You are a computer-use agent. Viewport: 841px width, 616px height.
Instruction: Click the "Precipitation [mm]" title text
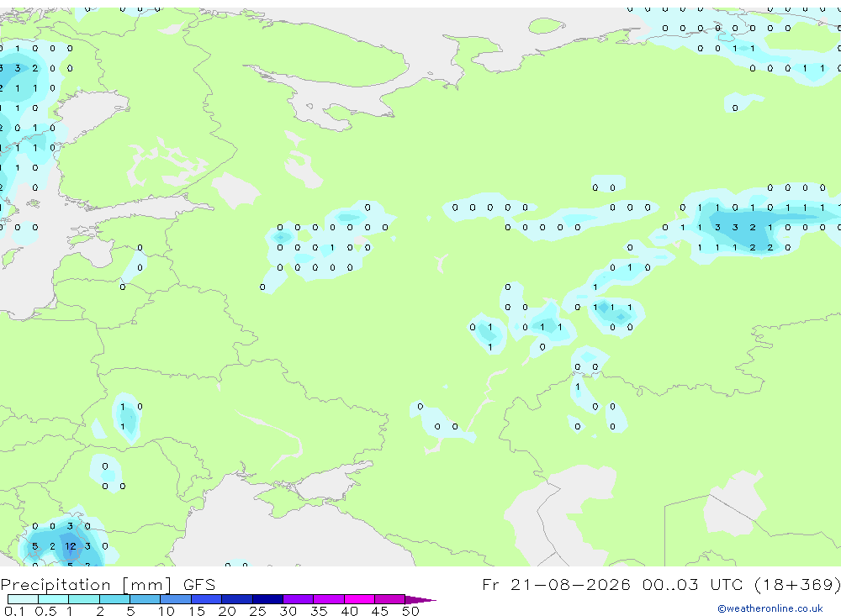(x=86, y=585)
